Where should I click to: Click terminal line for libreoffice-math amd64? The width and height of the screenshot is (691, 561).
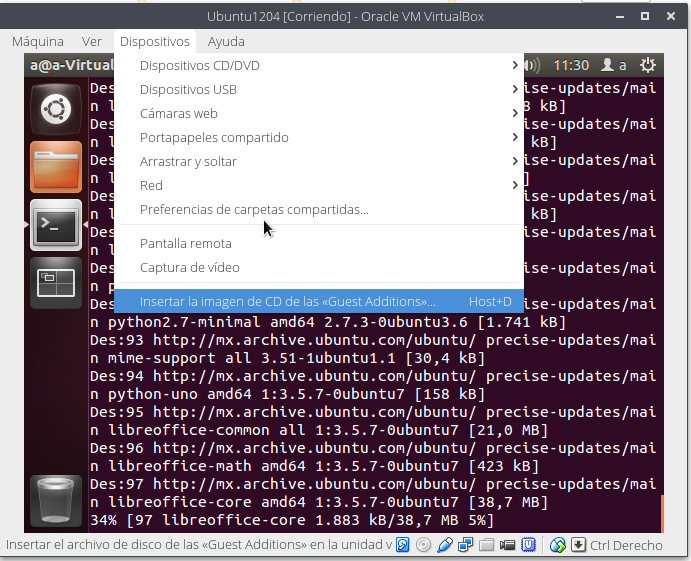[314, 466]
